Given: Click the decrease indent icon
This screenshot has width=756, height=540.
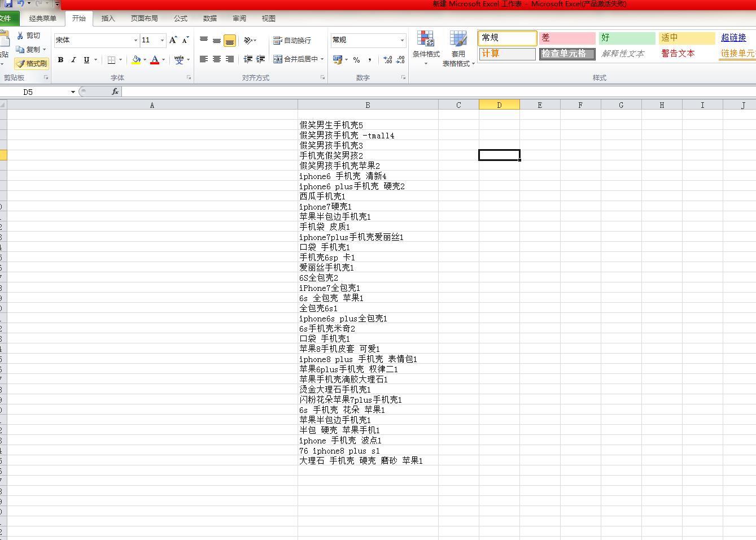Looking at the screenshot, I should pos(248,59).
